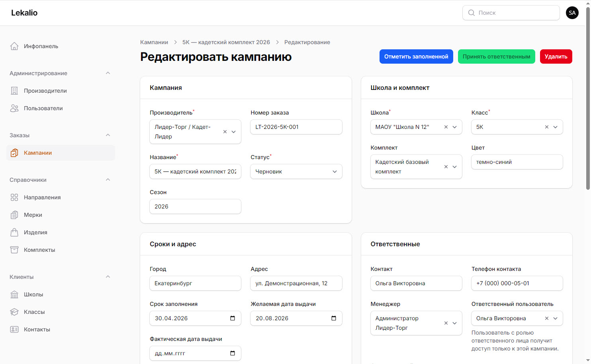Open 5К — кадетский комплект 2026 breadcrumb
This screenshot has height=364, width=591.
click(226, 42)
